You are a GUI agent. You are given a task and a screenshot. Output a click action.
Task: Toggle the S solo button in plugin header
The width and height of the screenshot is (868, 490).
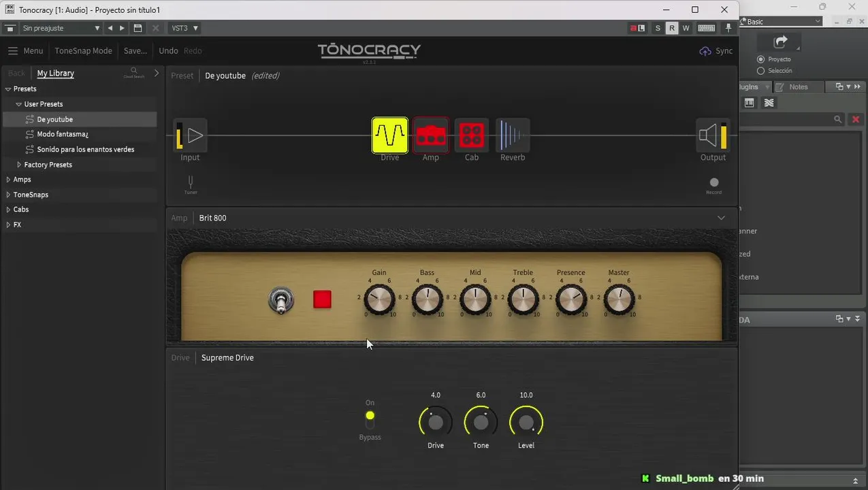click(x=658, y=28)
